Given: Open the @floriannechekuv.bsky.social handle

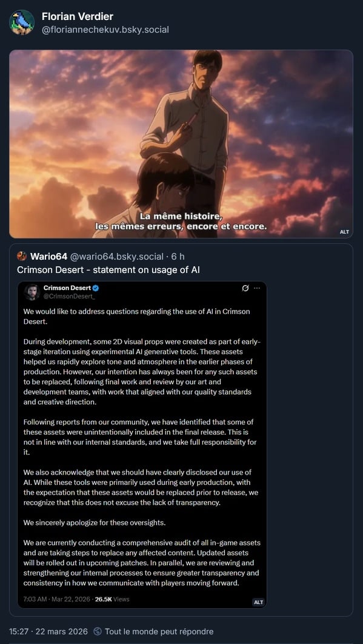Looking at the screenshot, I should click(x=105, y=30).
